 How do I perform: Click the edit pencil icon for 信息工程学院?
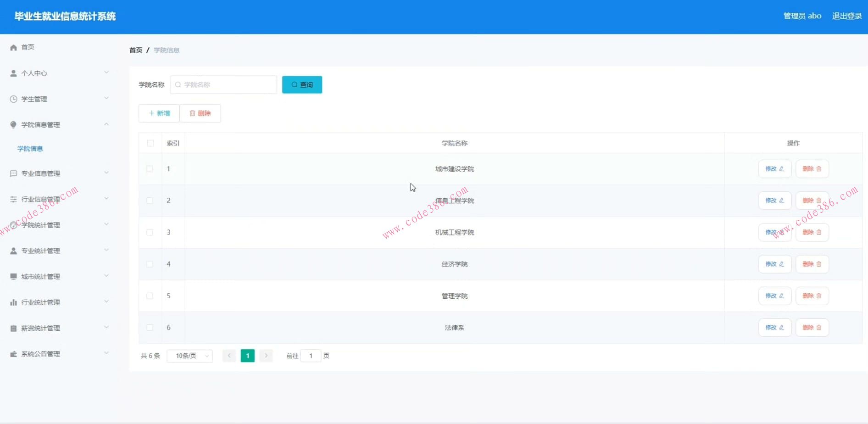[782, 201]
